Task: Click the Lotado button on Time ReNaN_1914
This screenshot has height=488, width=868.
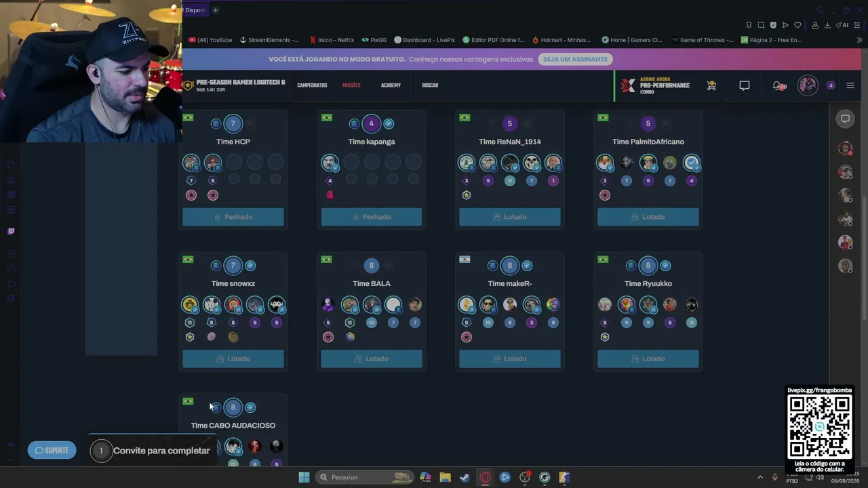Action: (x=510, y=217)
